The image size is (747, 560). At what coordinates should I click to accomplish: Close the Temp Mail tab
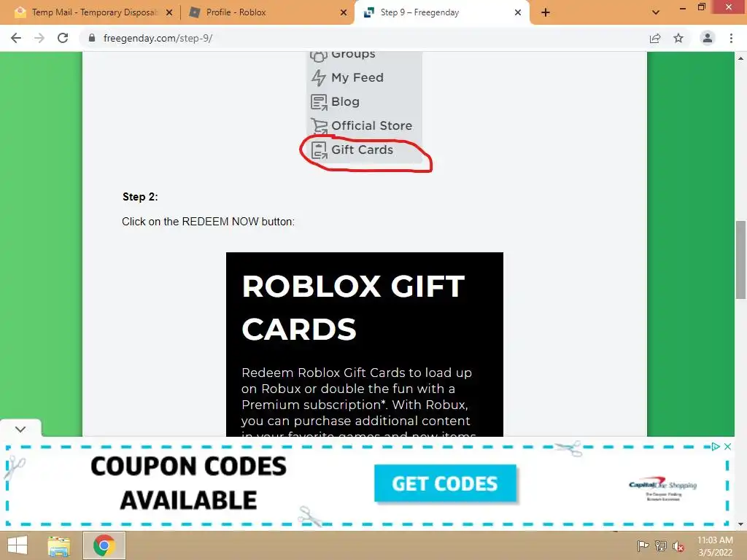[169, 12]
